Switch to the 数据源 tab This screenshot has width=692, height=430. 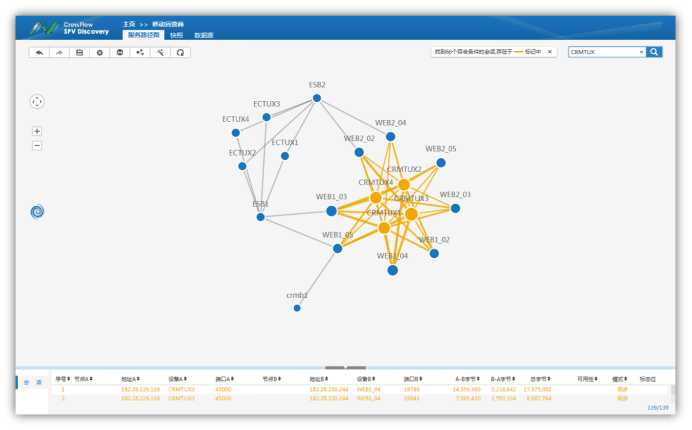pos(203,35)
